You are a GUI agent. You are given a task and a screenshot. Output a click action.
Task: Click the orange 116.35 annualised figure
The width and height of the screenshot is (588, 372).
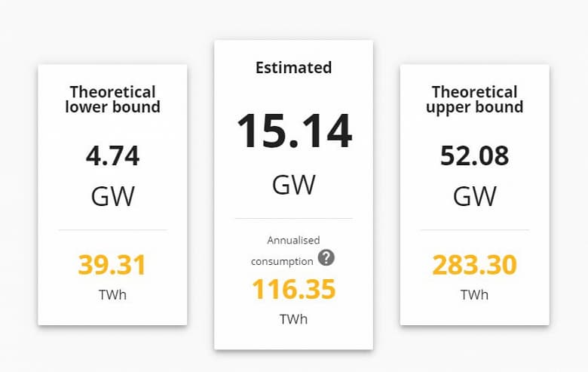(x=294, y=290)
